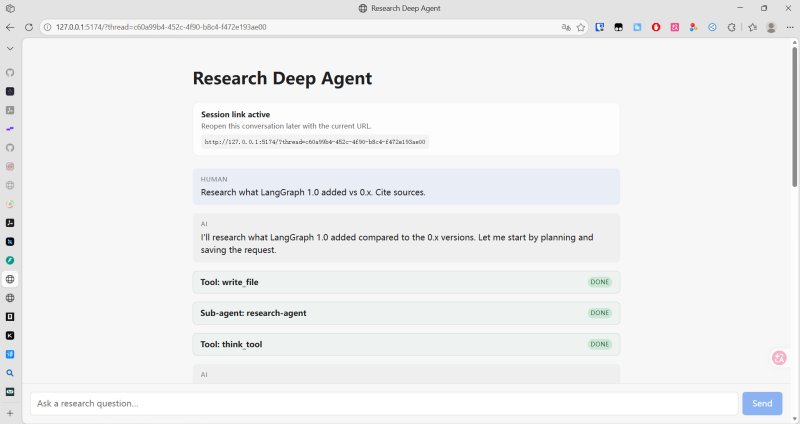The image size is (800, 424).
Task: Add this page to favorites with star icon
Action: [x=581, y=27]
